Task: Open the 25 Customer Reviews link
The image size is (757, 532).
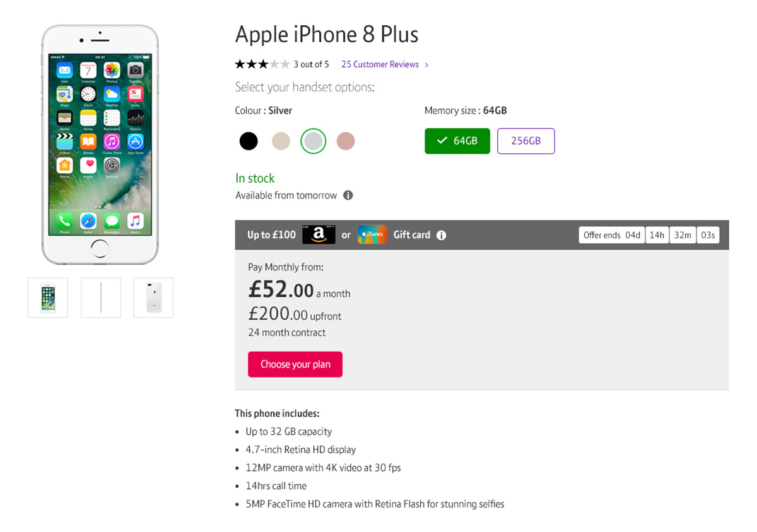Action: coord(380,64)
